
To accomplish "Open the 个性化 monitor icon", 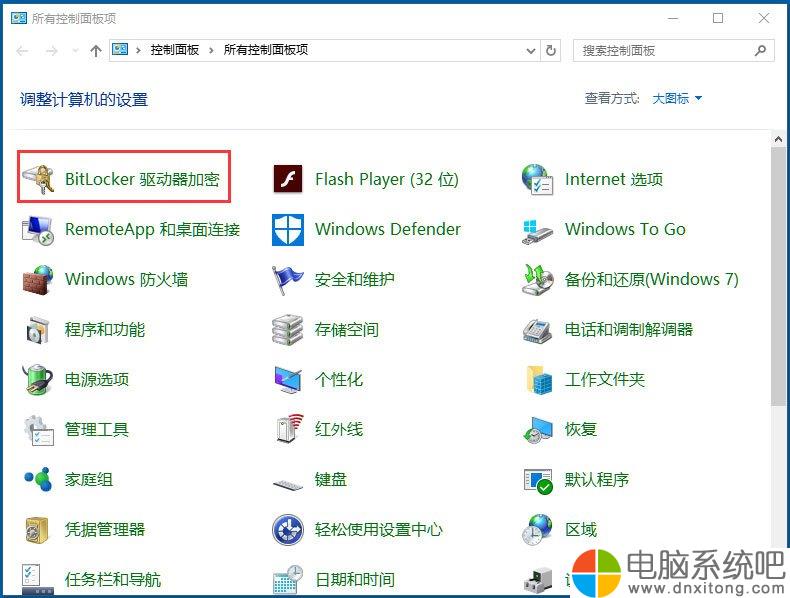I will [288, 380].
